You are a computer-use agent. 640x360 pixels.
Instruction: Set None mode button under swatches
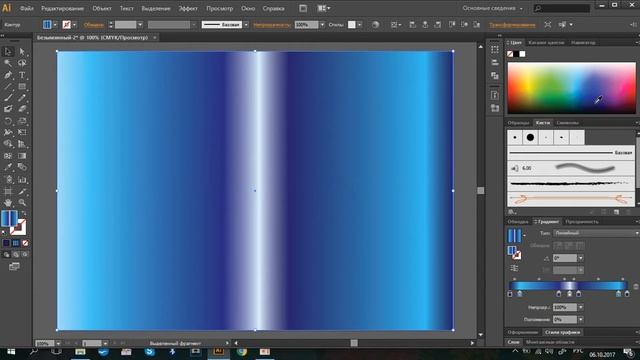(25, 243)
